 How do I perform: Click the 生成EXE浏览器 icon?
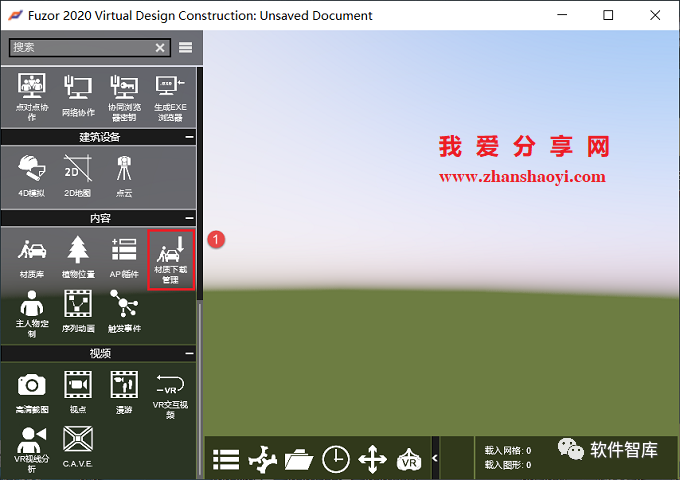coord(170,98)
